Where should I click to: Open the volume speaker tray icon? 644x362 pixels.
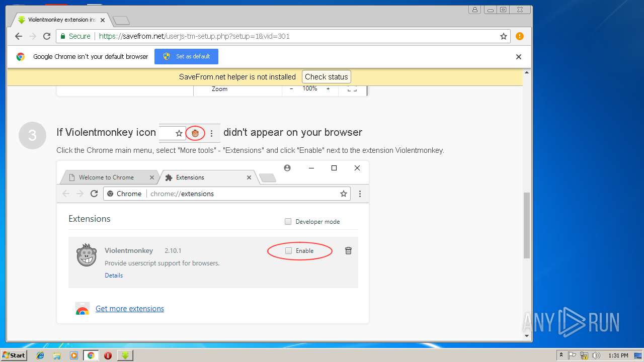point(596,355)
